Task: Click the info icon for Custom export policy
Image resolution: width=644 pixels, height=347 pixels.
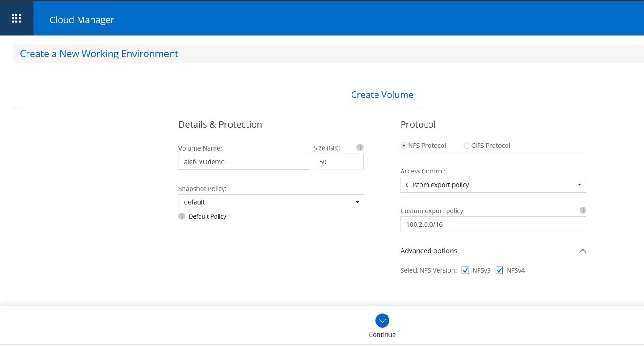Action: tap(583, 210)
